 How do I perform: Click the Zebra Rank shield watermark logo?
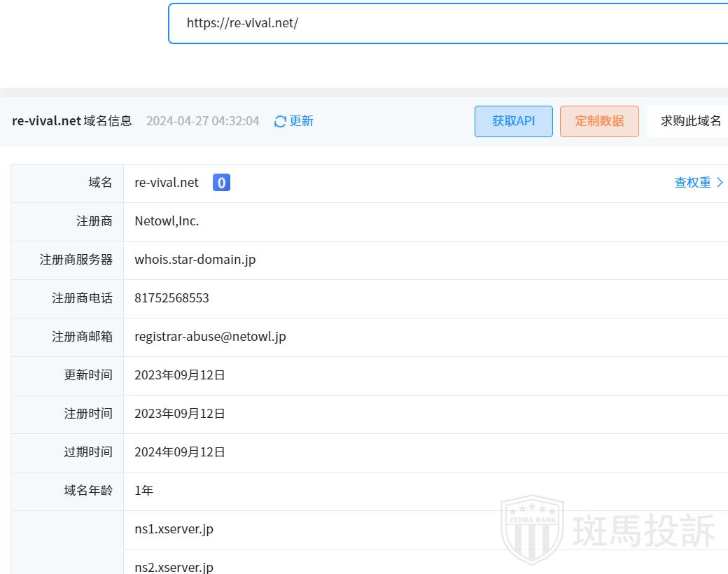[532, 529]
